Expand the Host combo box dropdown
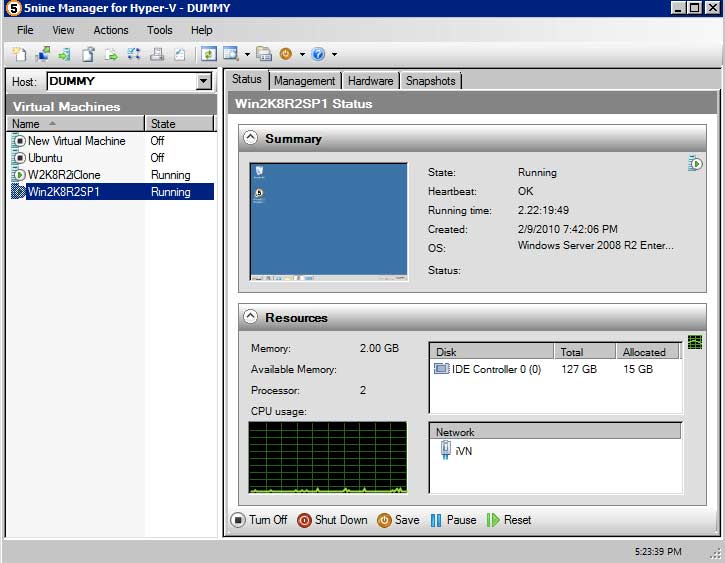725x563 pixels. [203, 82]
